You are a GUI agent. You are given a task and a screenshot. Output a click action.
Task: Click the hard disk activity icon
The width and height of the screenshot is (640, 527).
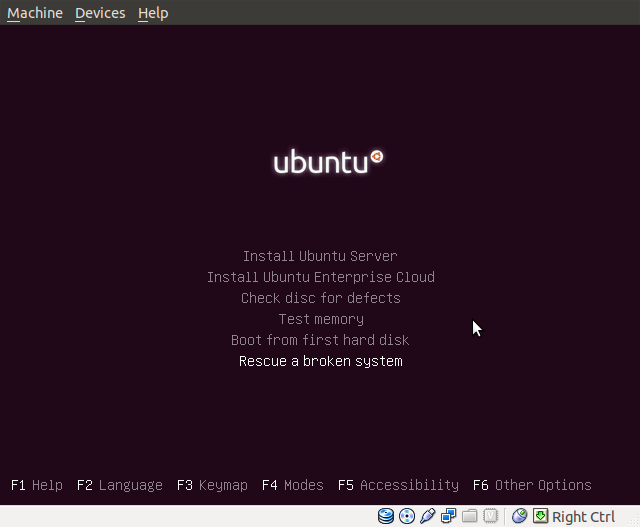(386, 516)
